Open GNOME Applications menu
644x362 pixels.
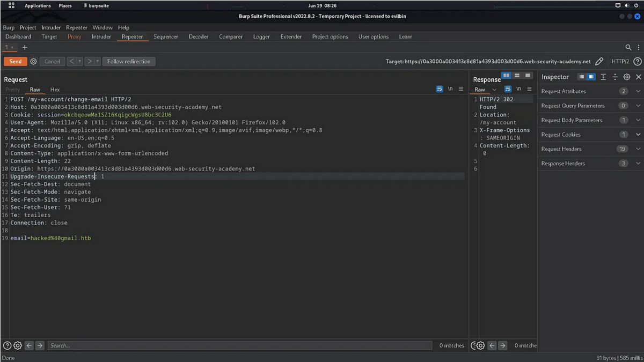tap(38, 6)
